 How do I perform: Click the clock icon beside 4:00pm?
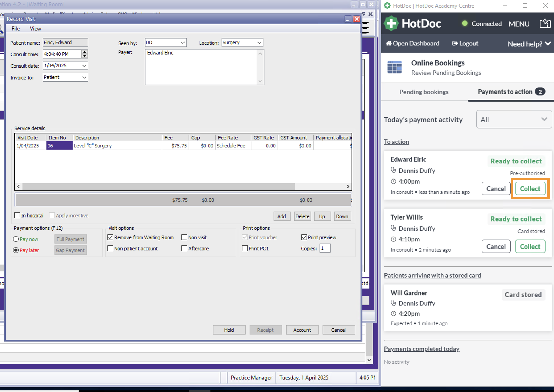click(x=393, y=181)
